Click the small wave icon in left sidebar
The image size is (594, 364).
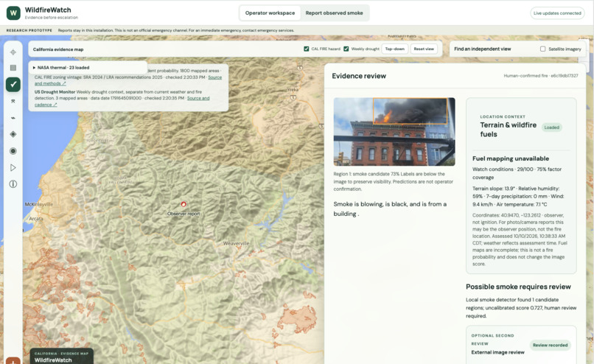(x=13, y=118)
